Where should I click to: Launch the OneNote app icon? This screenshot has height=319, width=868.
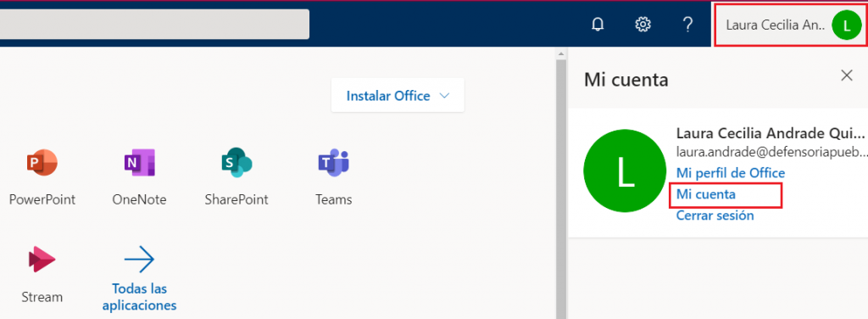pyautogui.click(x=139, y=163)
